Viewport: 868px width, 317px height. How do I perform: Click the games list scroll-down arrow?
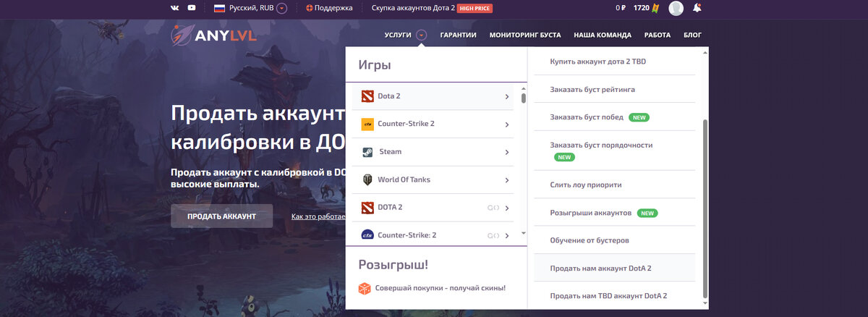[x=523, y=234]
